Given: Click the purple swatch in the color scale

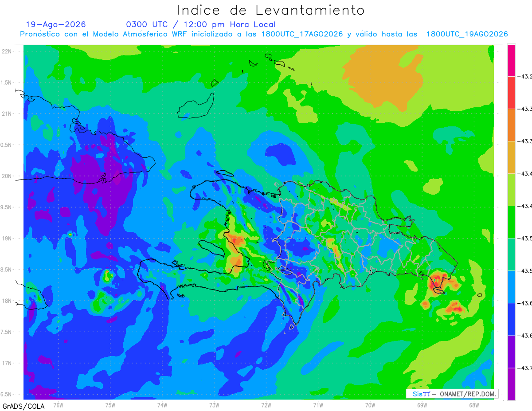Looking at the screenshot, I should click(x=511, y=352).
